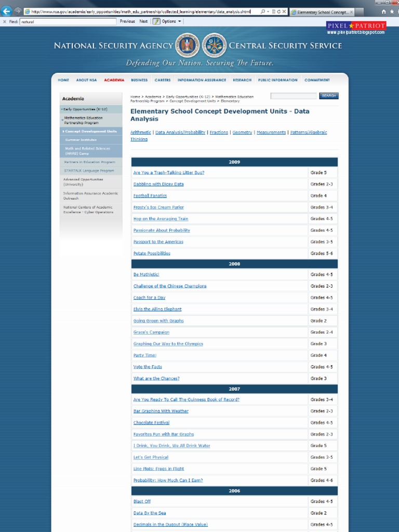Click into the Find text field
Image resolution: width=399 pixels, height=532 pixels.
(x=68, y=22)
